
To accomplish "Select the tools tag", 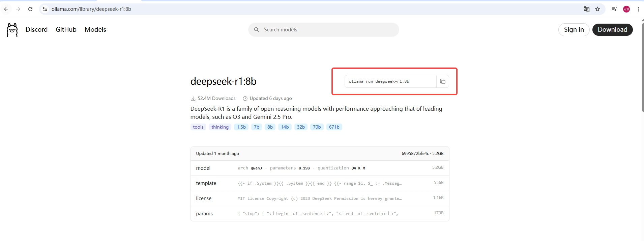I will 198,127.
